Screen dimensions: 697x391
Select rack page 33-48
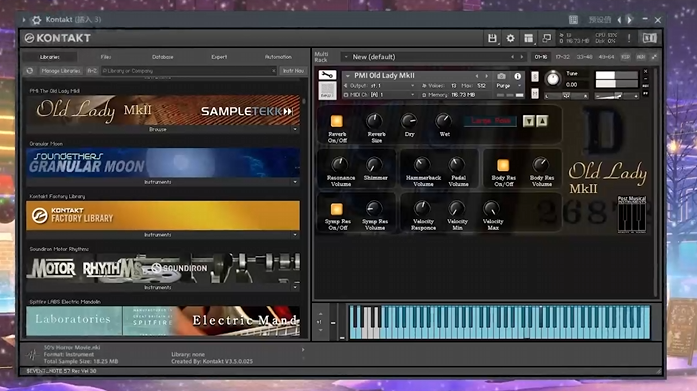585,57
